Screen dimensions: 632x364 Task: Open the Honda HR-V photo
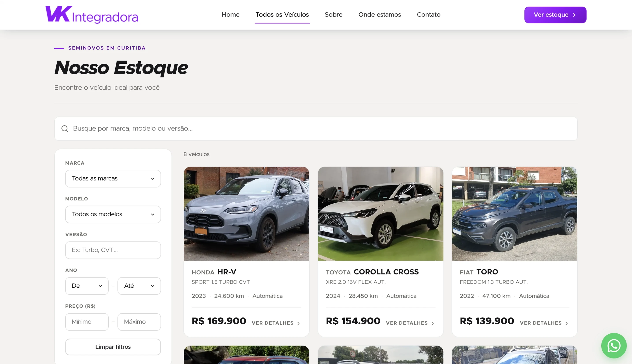(x=246, y=214)
